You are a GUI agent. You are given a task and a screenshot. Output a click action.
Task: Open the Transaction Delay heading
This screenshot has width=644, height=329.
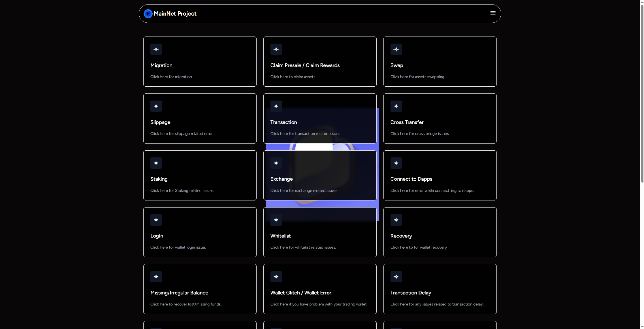411,293
